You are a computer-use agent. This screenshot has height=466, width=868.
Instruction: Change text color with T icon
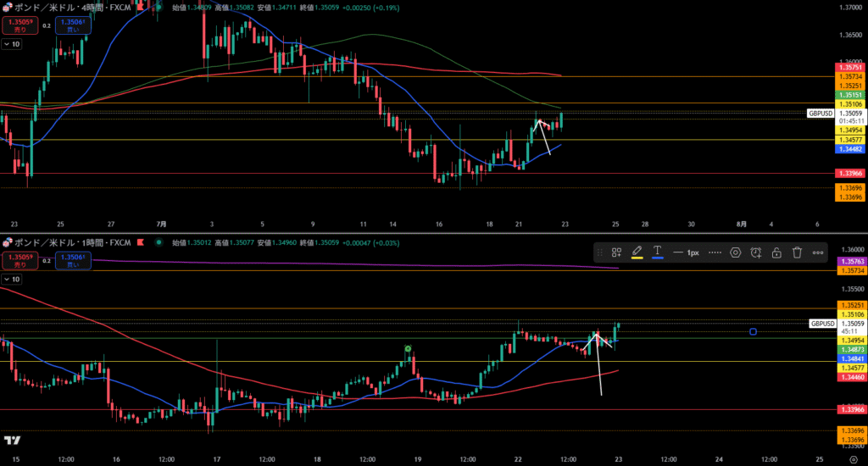(658, 252)
